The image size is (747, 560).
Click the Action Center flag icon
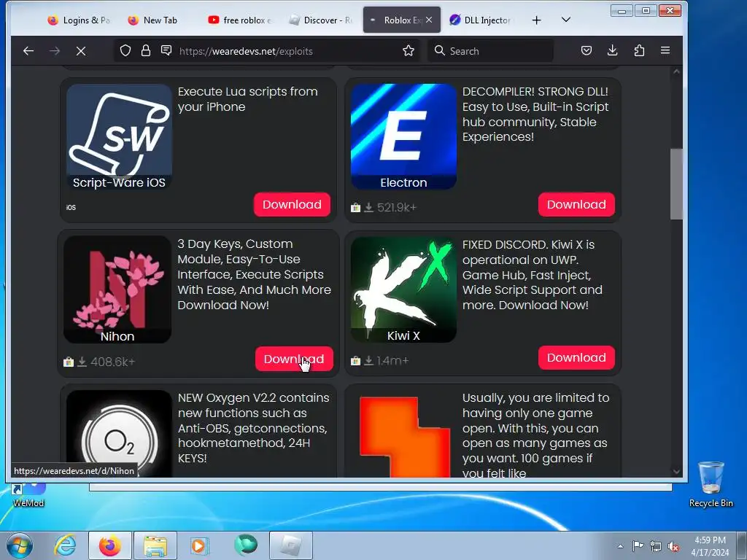638,545
